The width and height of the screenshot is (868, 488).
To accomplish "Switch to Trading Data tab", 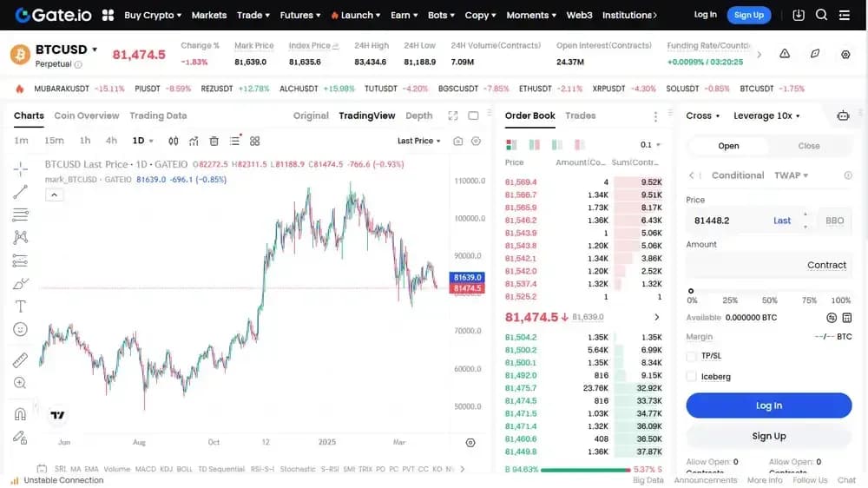I will tap(158, 115).
